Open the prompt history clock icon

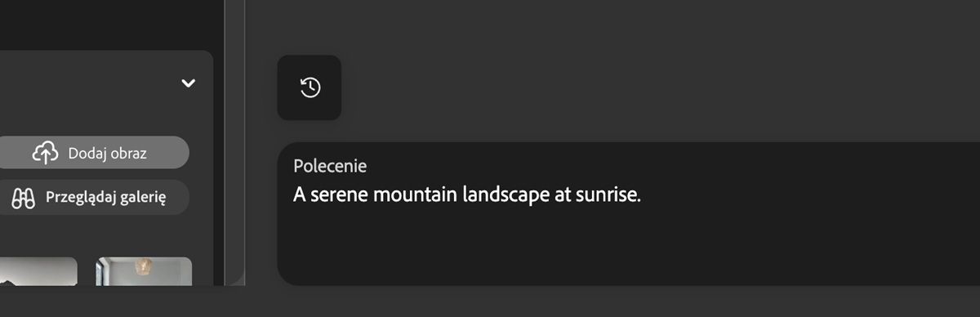tap(310, 87)
